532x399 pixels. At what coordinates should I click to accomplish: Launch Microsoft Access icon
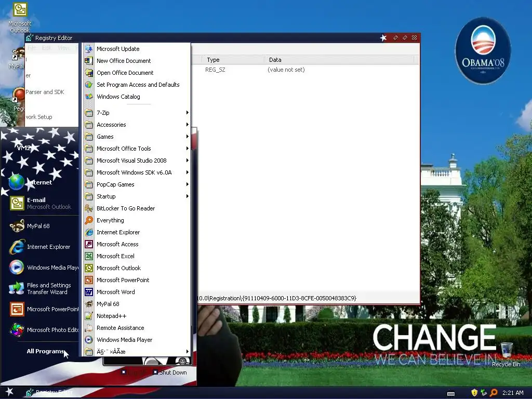[x=89, y=244]
